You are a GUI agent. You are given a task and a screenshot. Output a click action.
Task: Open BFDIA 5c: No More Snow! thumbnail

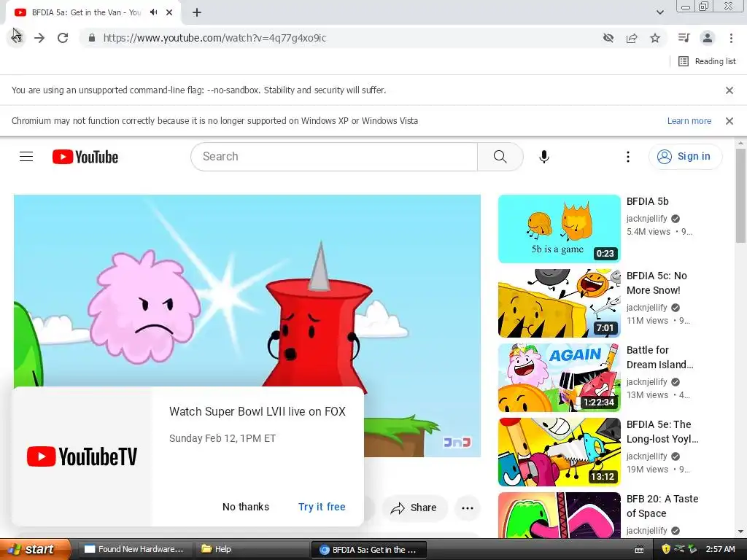pyautogui.click(x=560, y=303)
